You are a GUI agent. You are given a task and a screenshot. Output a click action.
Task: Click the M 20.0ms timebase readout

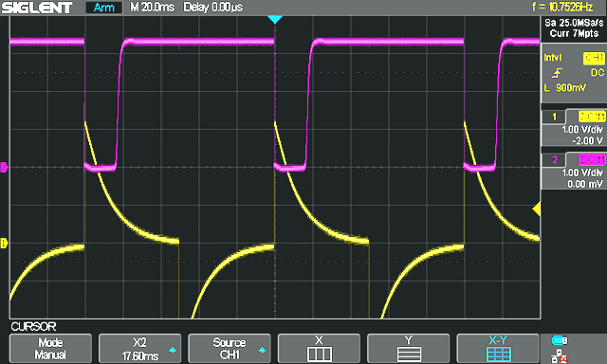152,8
